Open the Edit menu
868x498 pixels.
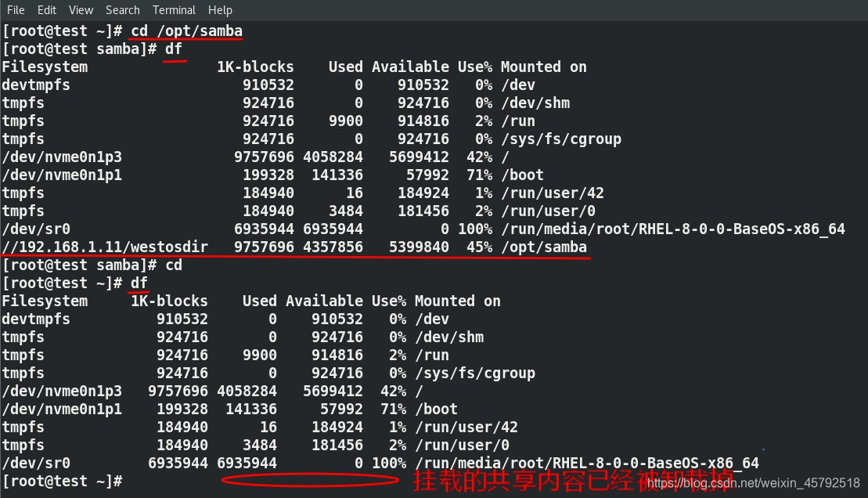point(48,9)
